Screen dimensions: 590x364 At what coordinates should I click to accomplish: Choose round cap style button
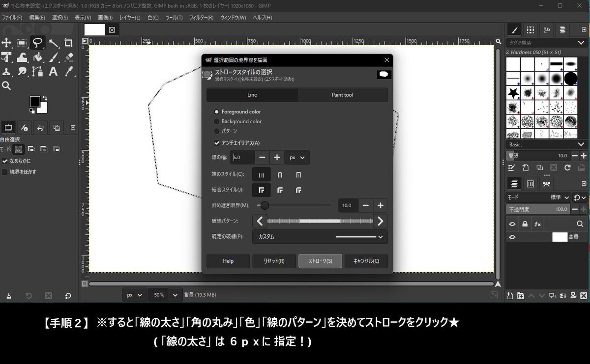tap(280, 174)
